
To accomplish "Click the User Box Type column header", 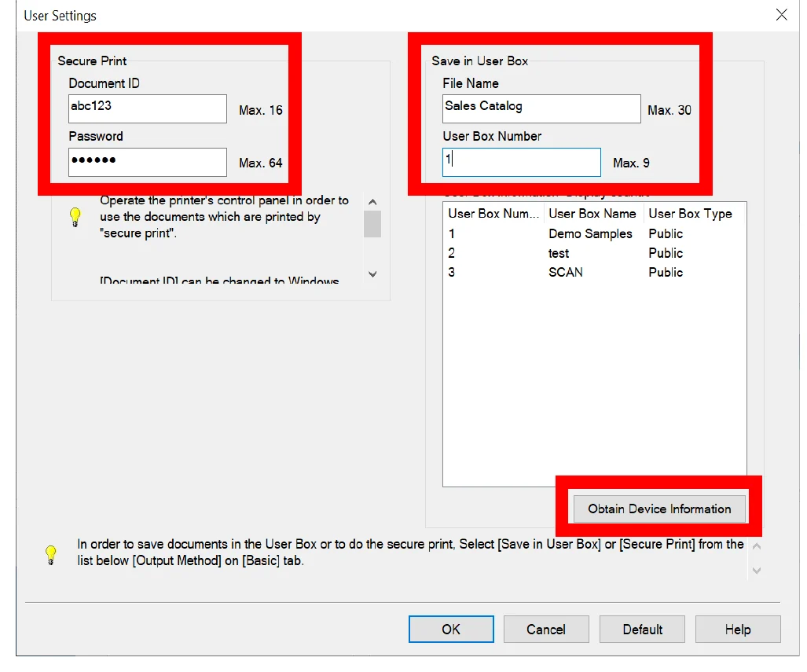I will click(x=695, y=214).
